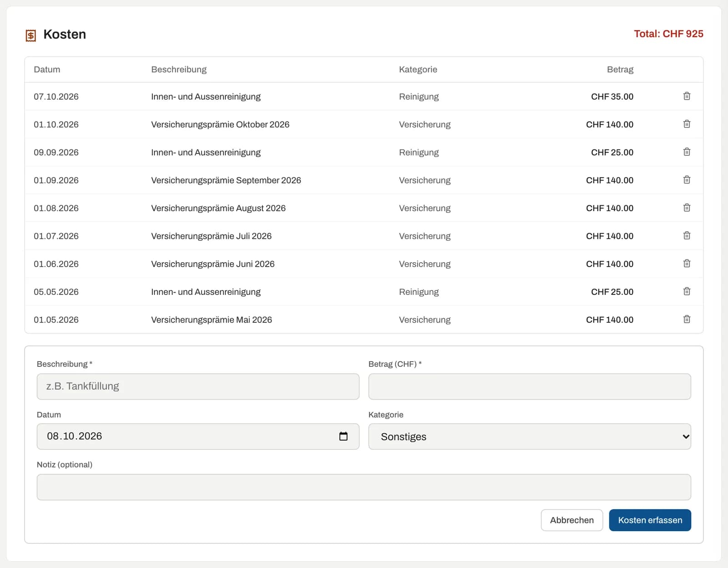728x568 pixels.
Task: Delete the 05.05.2026 cleaning entry
Action: pyautogui.click(x=687, y=291)
